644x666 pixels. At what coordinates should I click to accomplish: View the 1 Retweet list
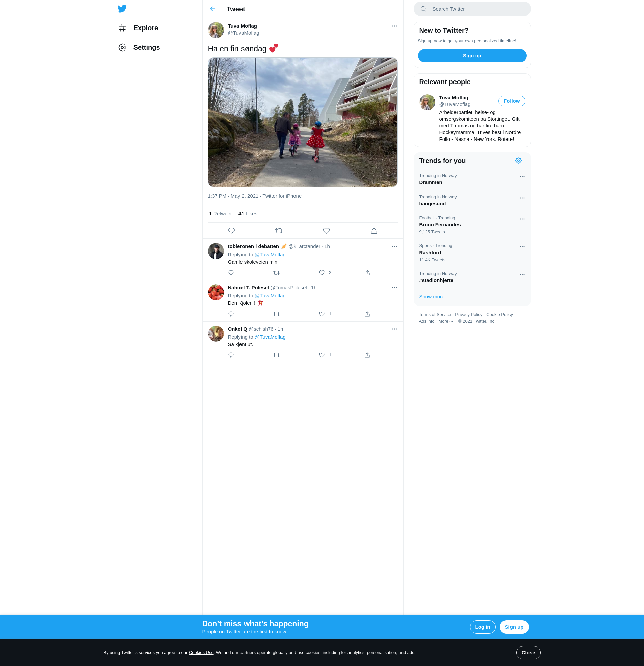[220, 214]
